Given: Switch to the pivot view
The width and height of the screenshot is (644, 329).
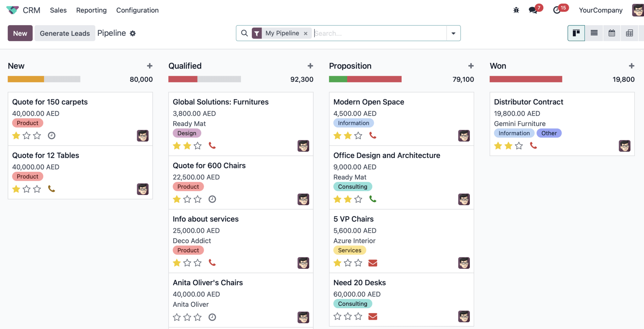Looking at the screenshot, I should click(630, 33).
